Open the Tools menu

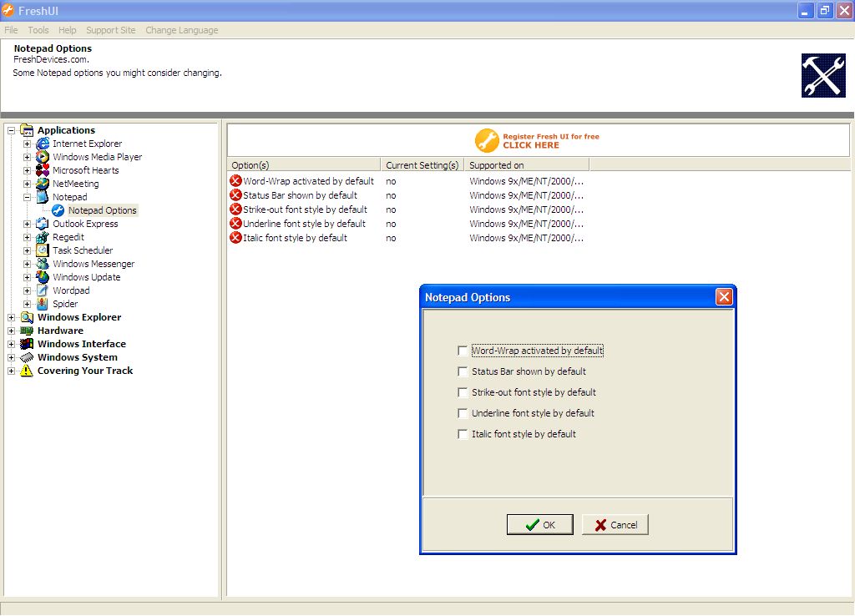click(x=38, y=30)
